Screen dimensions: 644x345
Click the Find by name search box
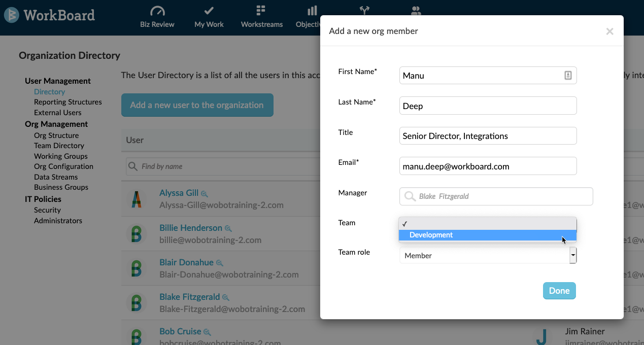223,166
